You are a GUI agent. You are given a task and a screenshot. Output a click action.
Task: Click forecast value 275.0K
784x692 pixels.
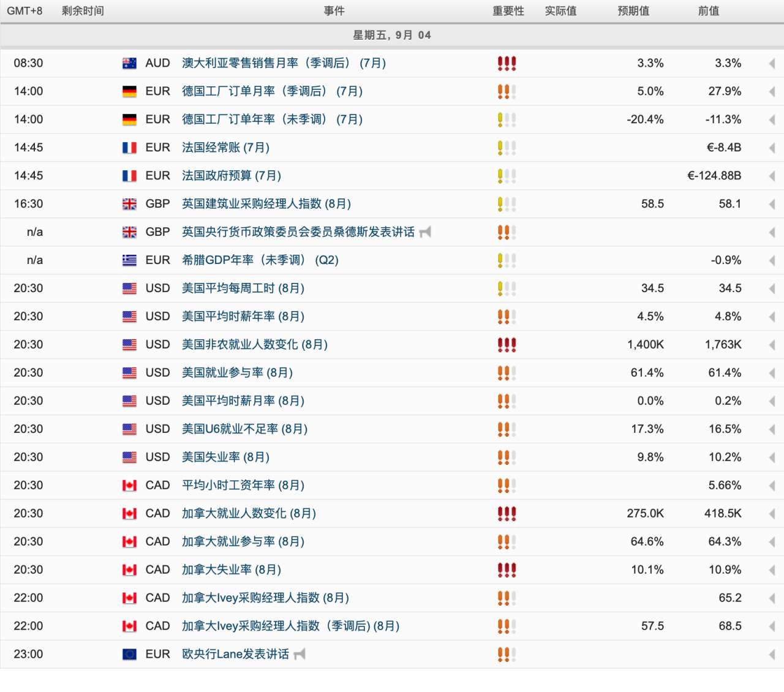point(646,514)
